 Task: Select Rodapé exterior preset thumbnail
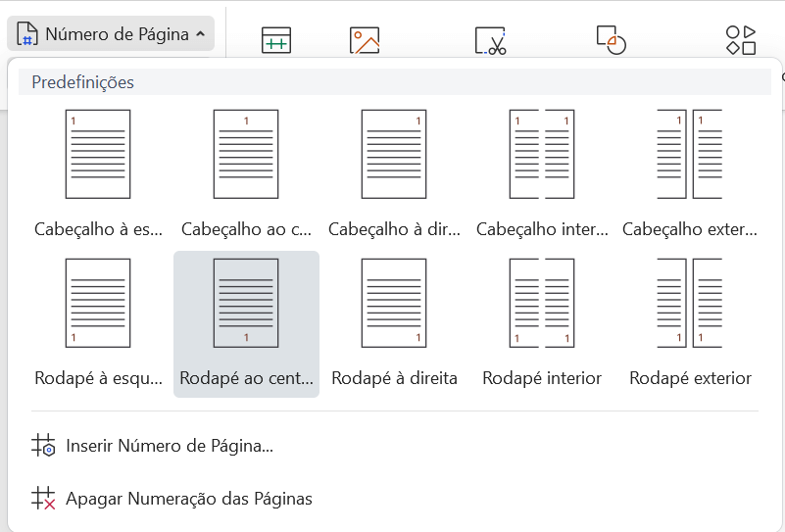pyautogui.click(x=690, y=303)
